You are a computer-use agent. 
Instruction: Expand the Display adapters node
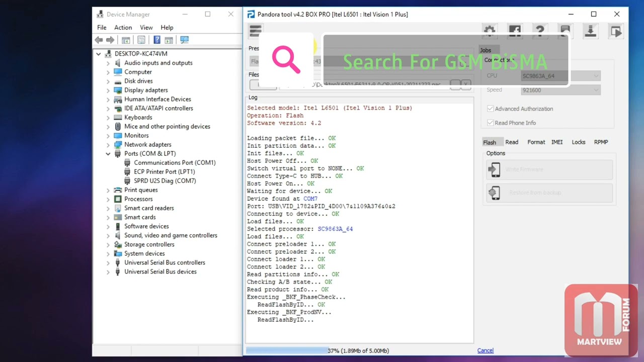[x=108, y=90]
